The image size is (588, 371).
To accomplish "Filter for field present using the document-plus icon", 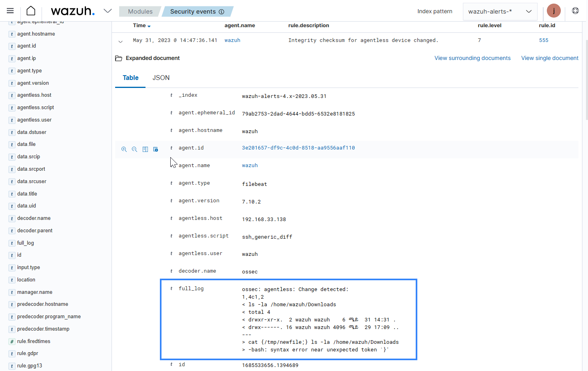I will tap(155, 149).
